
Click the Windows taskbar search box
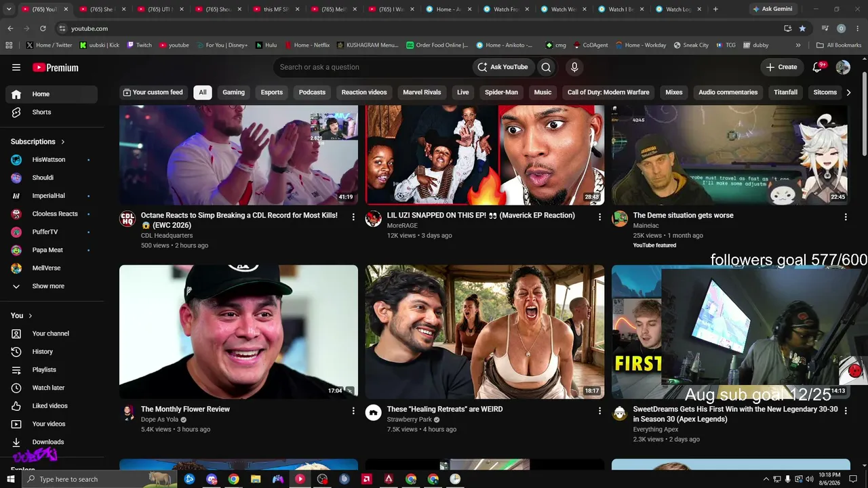tap(100, 479)
